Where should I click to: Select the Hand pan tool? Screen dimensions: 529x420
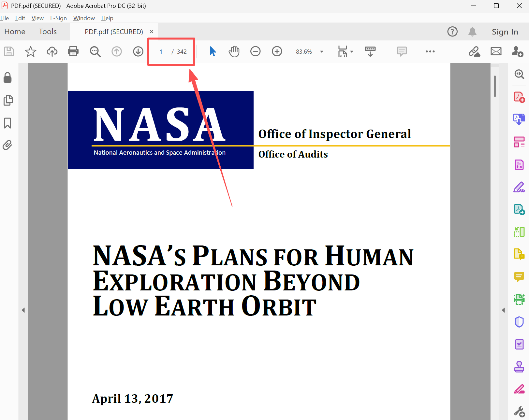click(x=234, y=51)
